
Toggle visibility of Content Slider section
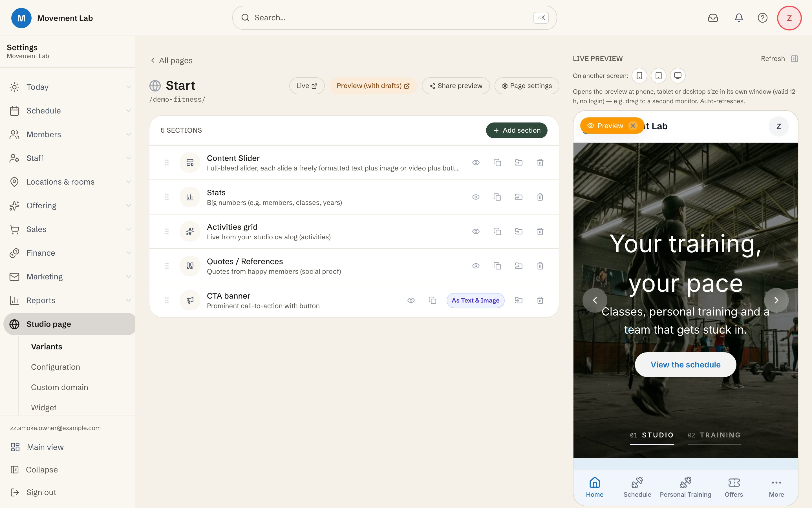pyautogui.click(x=476, y=163)
